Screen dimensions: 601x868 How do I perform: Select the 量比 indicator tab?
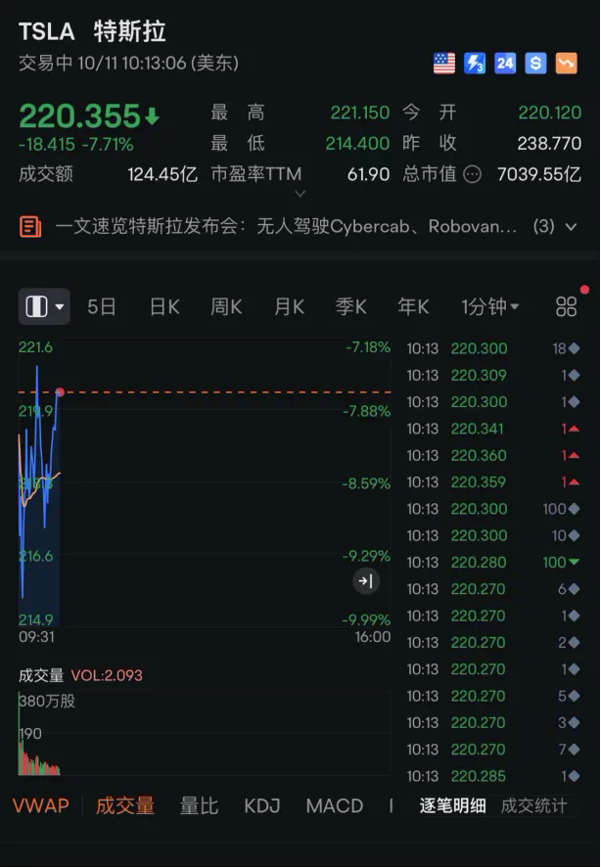pos(199,805)
